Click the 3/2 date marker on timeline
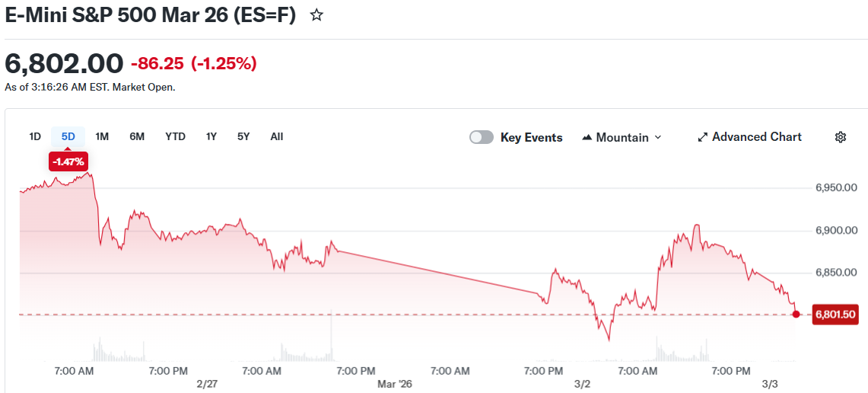Screen dimensions: 868x393 583,384
